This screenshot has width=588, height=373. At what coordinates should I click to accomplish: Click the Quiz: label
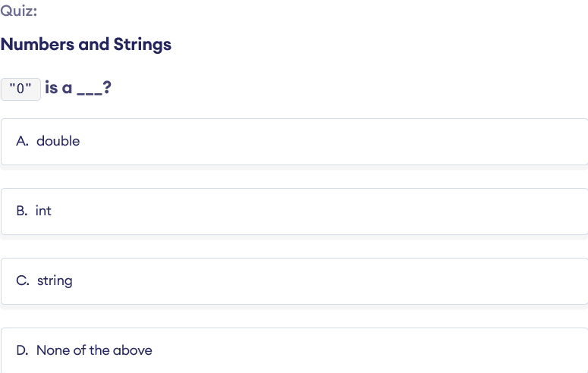coord(19,13)
